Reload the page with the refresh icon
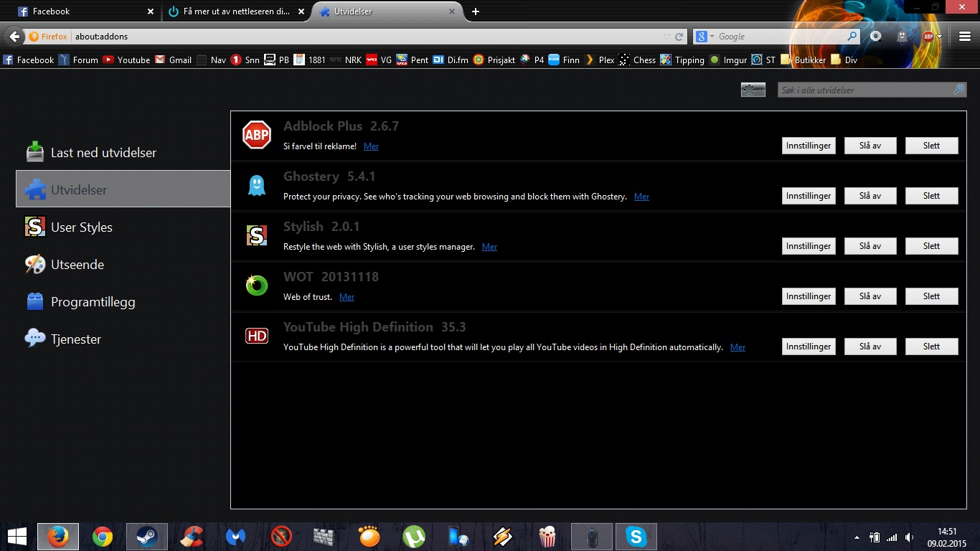The image size is (980, 551). [x=679, y=37]
